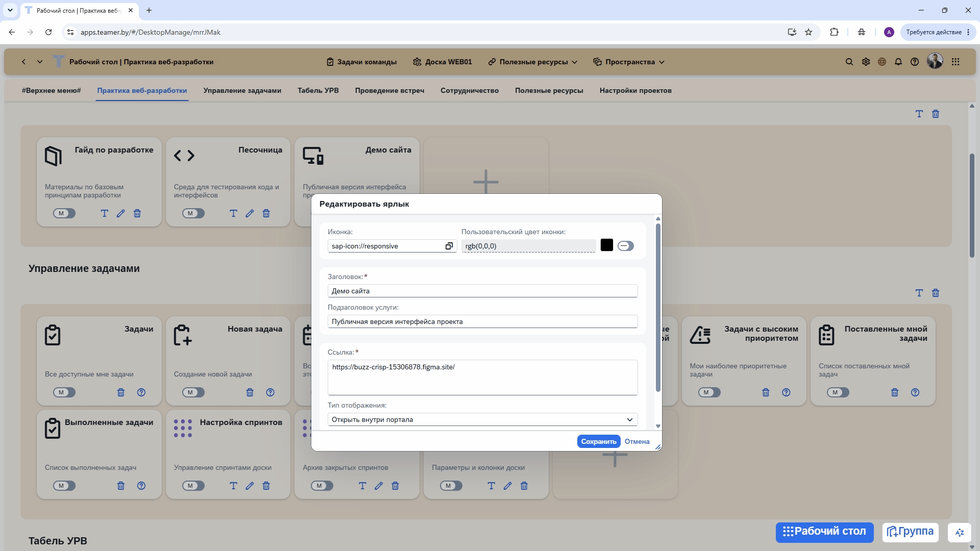The height and width of the screenshot is (551, 980).
Task: Switch to Табель УРВ tab
Action: click(318, 90)
